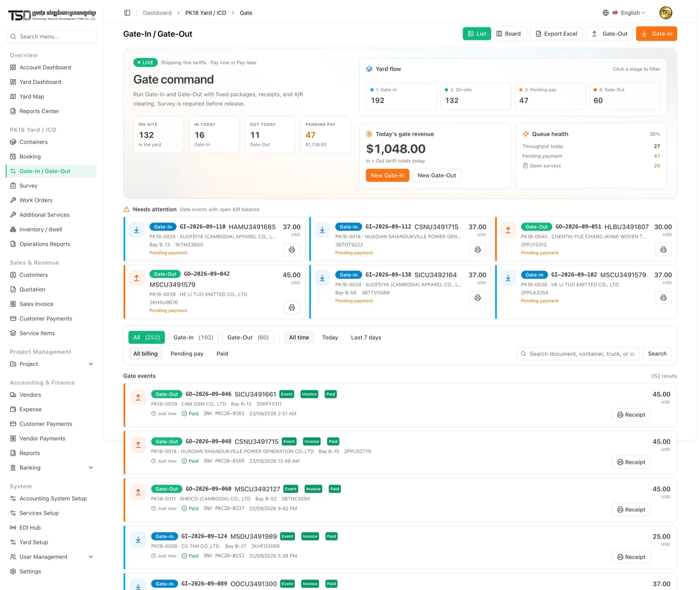Click the Yard Map sidebar icon

(13, 97)
